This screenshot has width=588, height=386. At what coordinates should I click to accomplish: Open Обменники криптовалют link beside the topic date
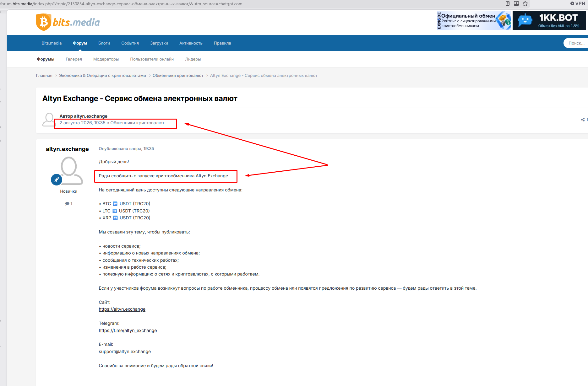137,123
